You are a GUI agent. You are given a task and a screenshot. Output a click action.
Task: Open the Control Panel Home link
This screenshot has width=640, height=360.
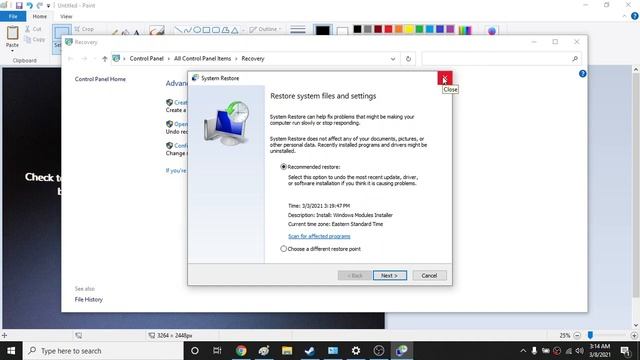[x=100, y=79]
